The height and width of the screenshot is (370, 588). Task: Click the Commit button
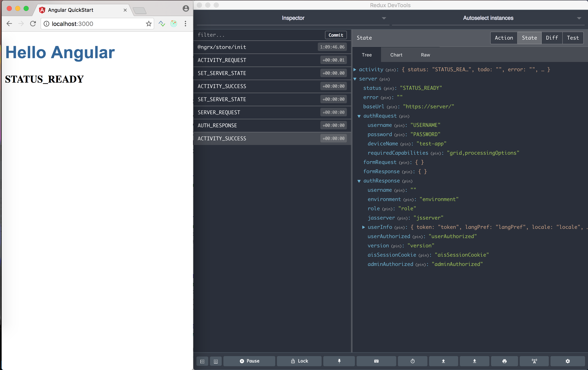point(336,35)
